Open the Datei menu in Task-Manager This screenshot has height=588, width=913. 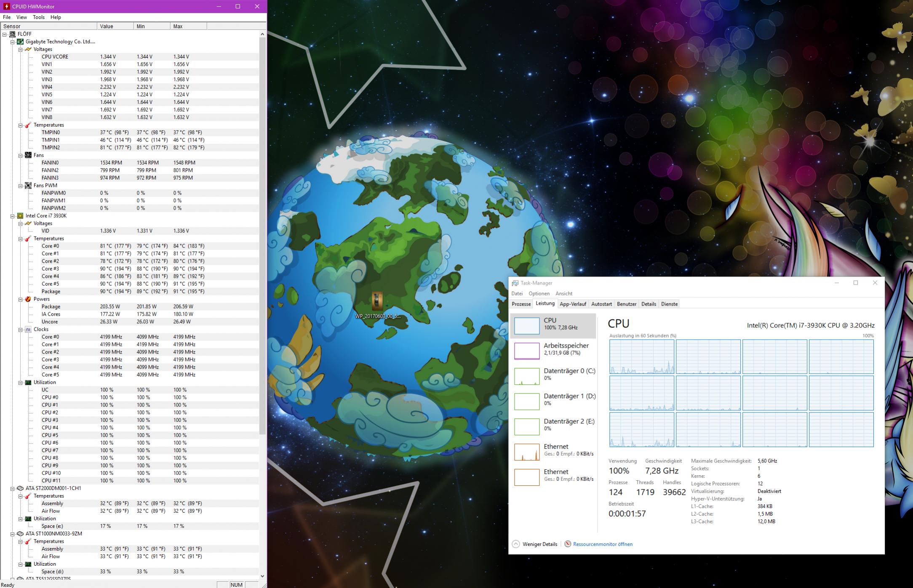[x=517, y=294]
